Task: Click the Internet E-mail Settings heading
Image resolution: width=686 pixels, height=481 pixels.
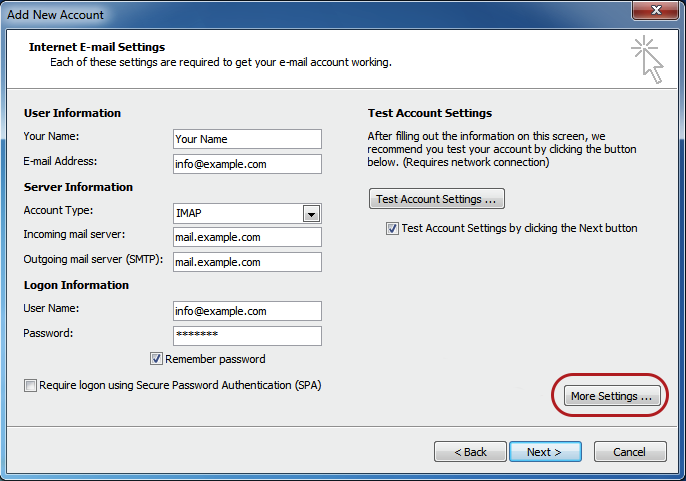Action: [x=97, y=47]
